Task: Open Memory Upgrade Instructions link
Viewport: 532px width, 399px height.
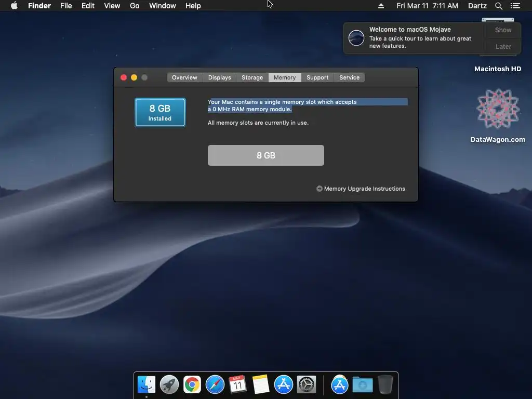Action: (x=364, y=189)
